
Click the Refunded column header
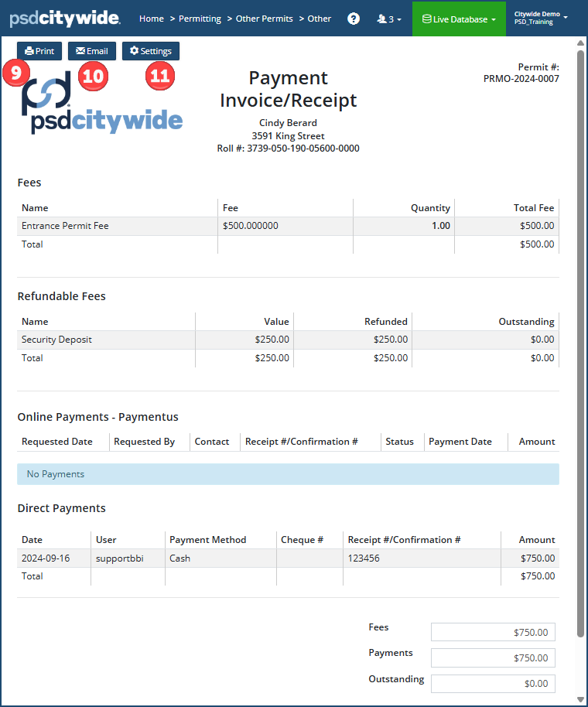386,322
